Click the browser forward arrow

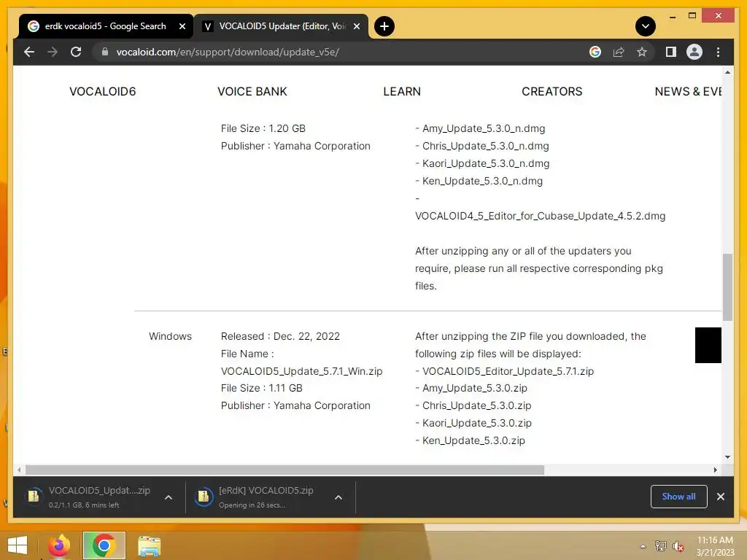[53, 52]
